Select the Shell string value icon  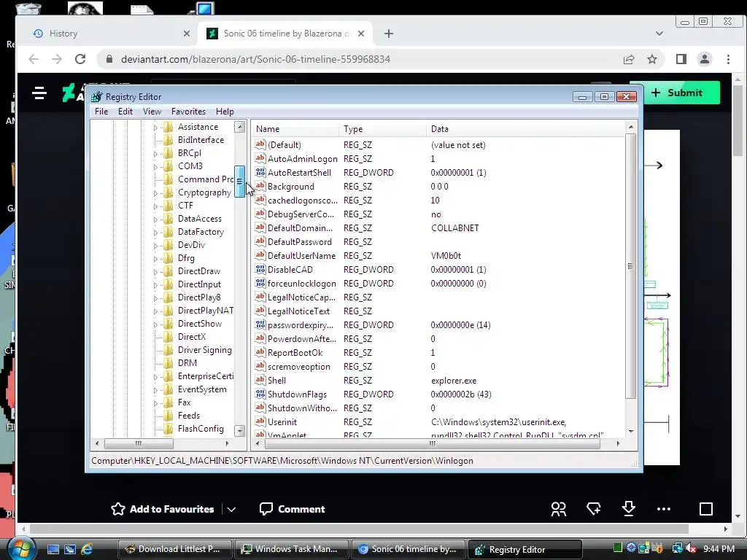[x=260, y=380]
